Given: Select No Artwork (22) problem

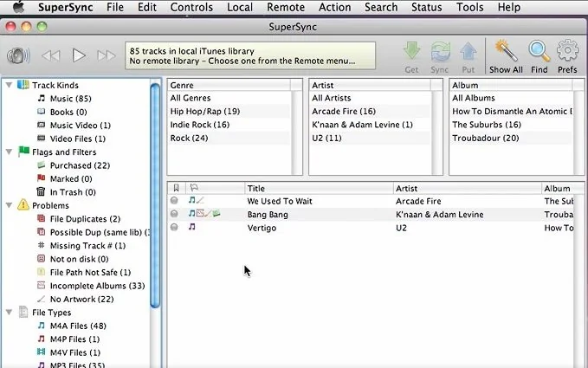Looking at the screenshot, I should coord(81,300).
